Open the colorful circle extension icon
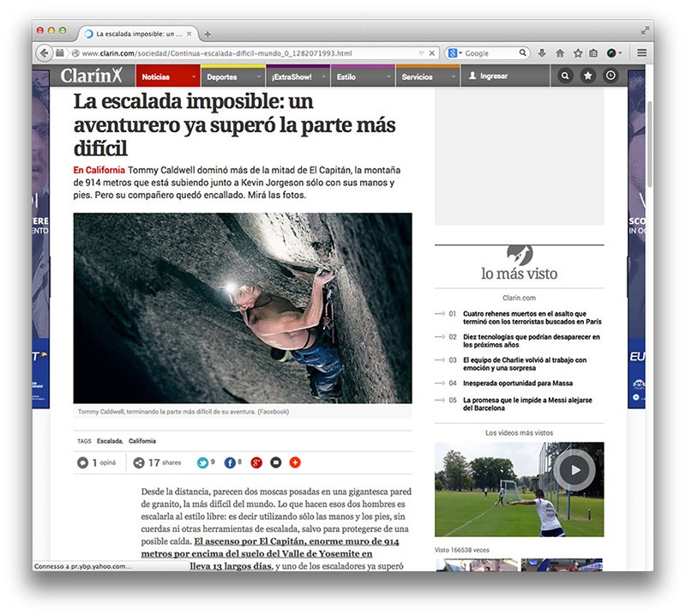This screenshot has width=686, height=616. [x=611, y=53]
